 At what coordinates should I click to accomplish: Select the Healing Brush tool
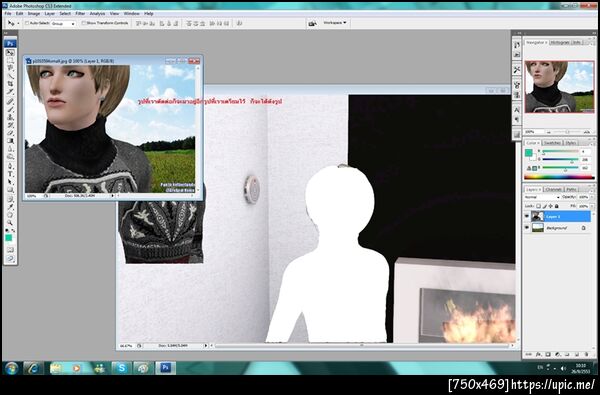pos(10,101)
